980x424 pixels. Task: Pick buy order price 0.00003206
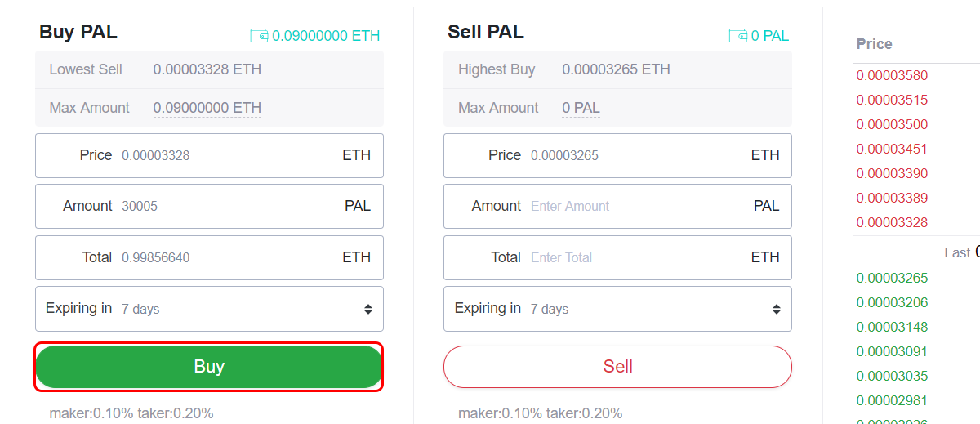point(892,302)
